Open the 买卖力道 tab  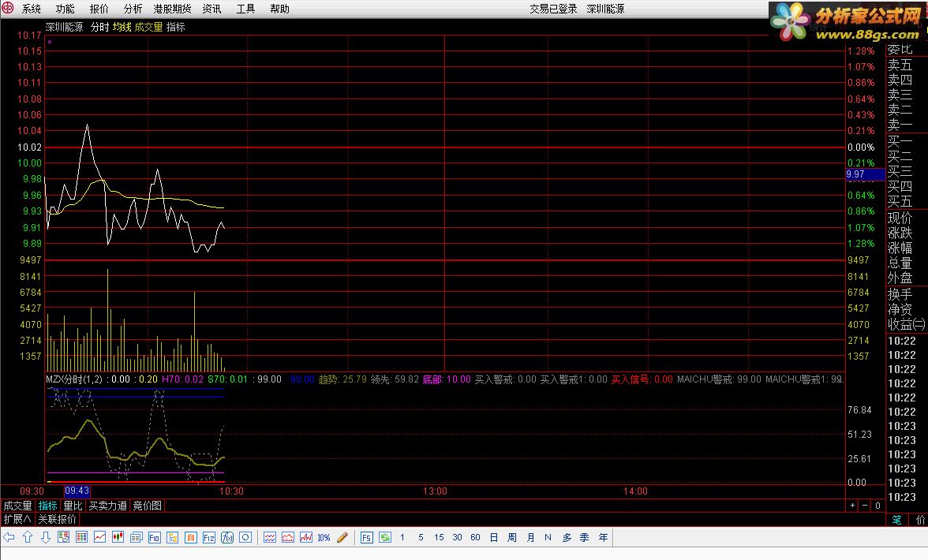(107, 506)
